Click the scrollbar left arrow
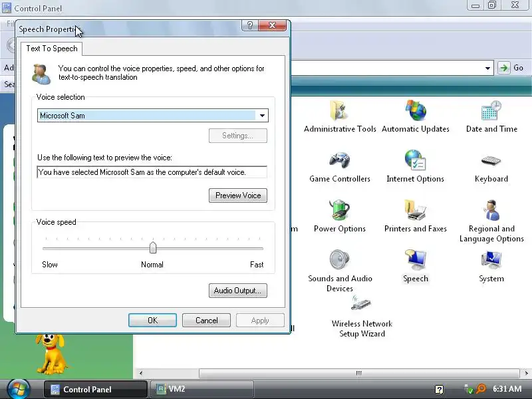 tap(140, 373)
